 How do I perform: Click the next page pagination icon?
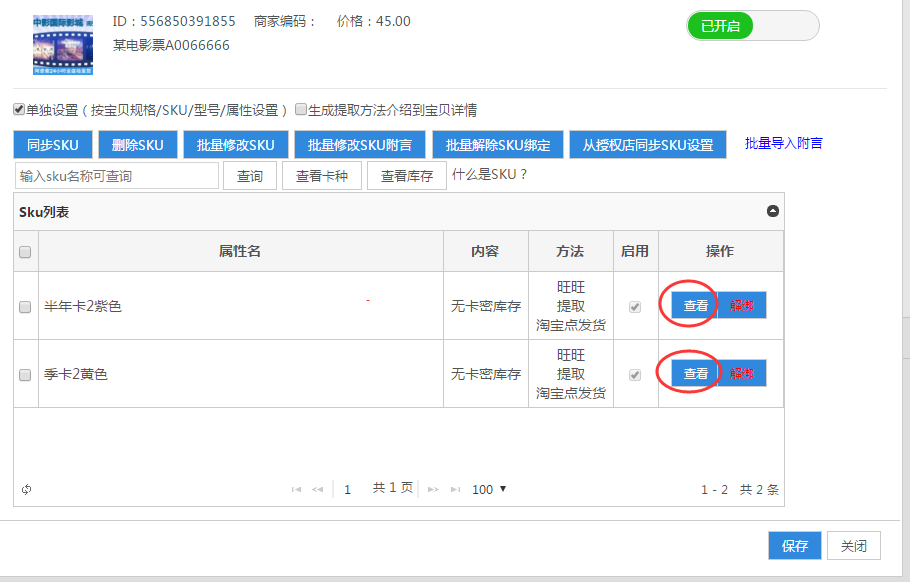433,490
